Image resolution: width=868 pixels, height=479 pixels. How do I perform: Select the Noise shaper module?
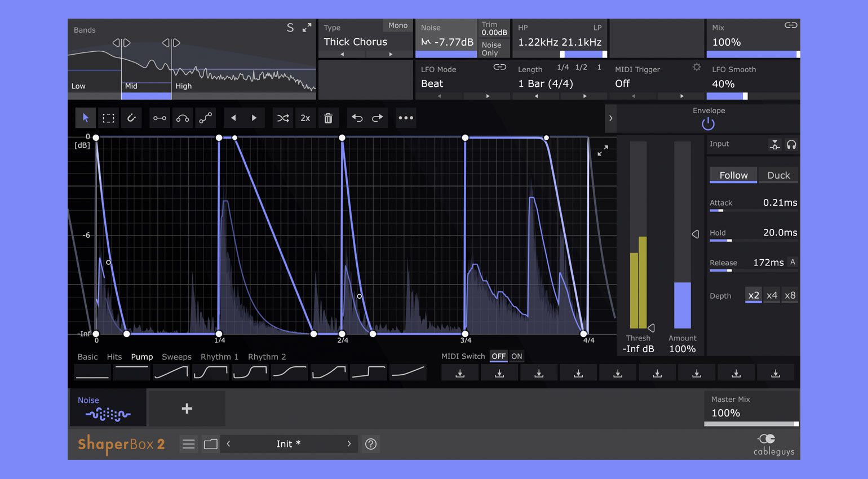[108, 409]
